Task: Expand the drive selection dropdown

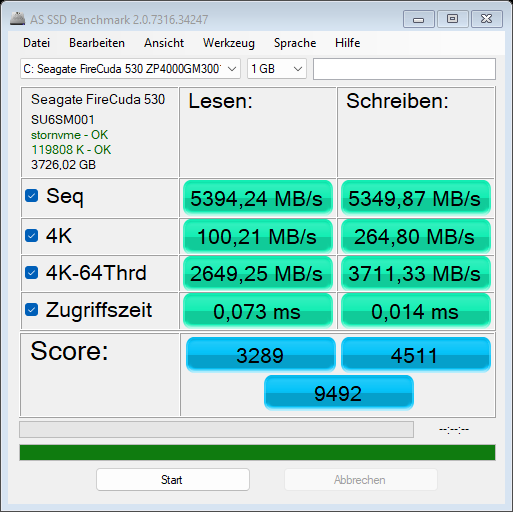Action: tap(130, 69)
